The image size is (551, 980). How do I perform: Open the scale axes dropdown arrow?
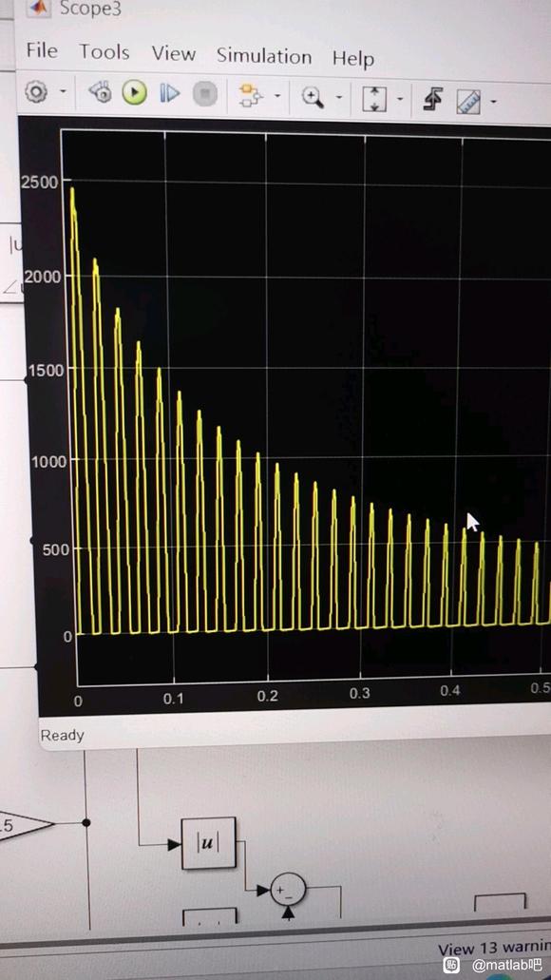[400, 99]
